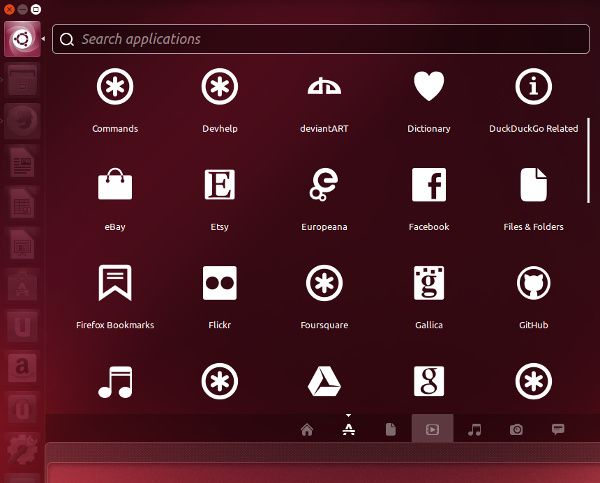600x483 pixels.
Task: Switch to the Home lens
Action: click(307, 429)
